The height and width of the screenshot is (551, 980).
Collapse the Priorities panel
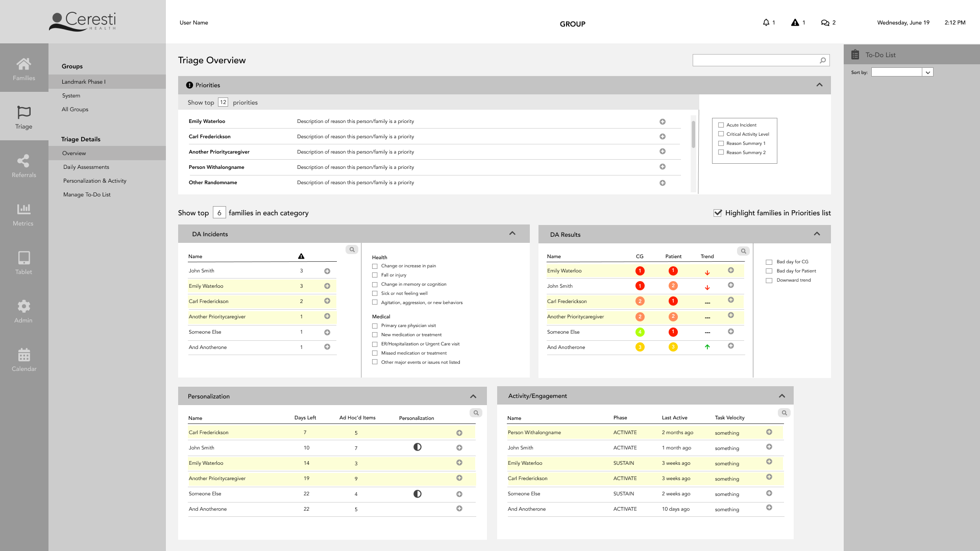(819, 85)
